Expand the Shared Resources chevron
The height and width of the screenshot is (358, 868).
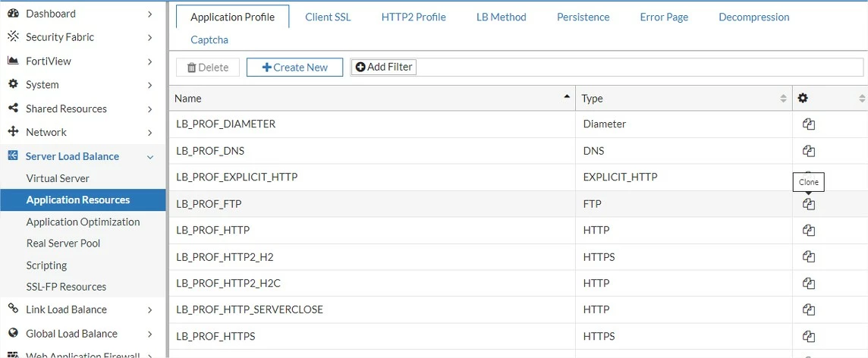[150, 109]
